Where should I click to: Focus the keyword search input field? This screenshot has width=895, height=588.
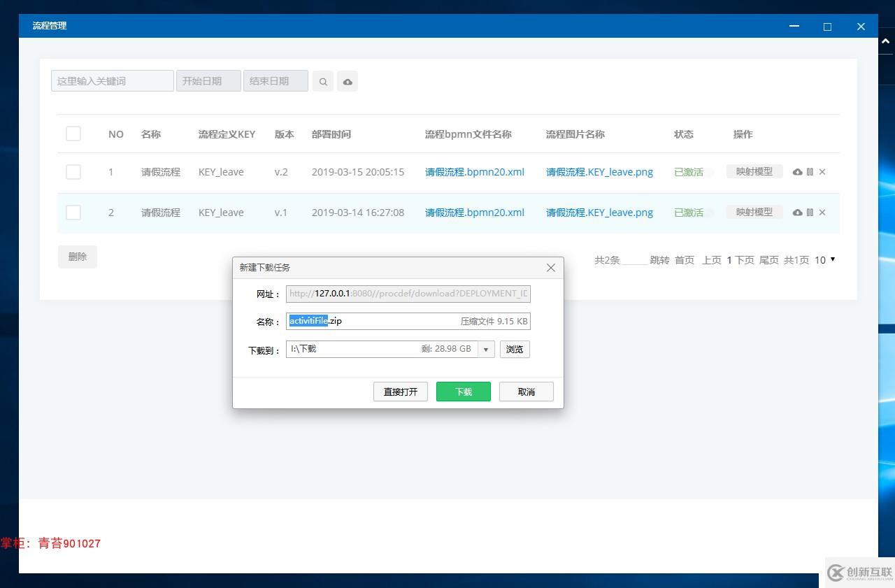(x=113, y=81)
